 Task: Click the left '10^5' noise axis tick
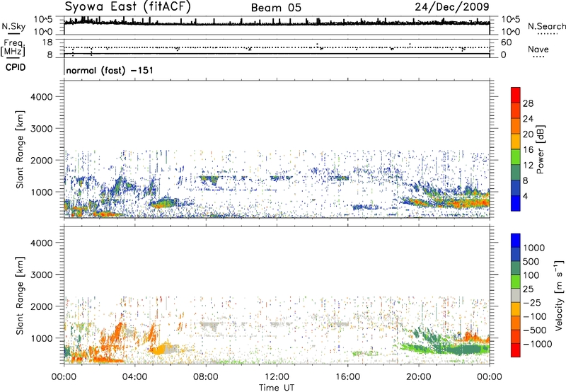point(43,19)
